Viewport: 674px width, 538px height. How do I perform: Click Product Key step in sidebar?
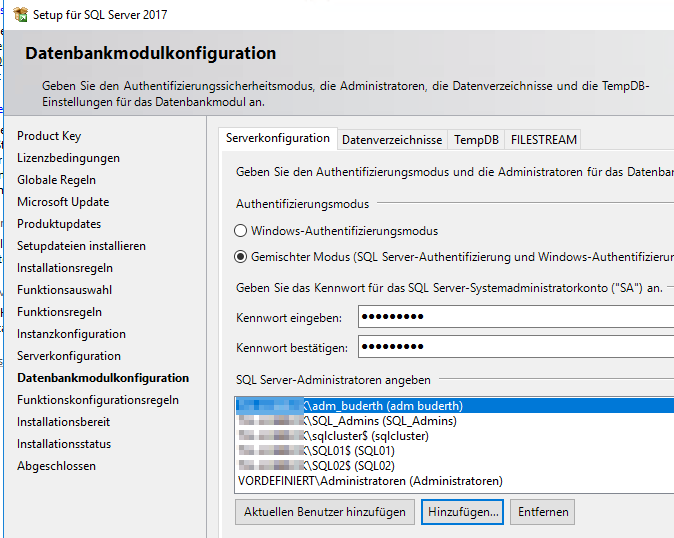[x=49, y=136]
